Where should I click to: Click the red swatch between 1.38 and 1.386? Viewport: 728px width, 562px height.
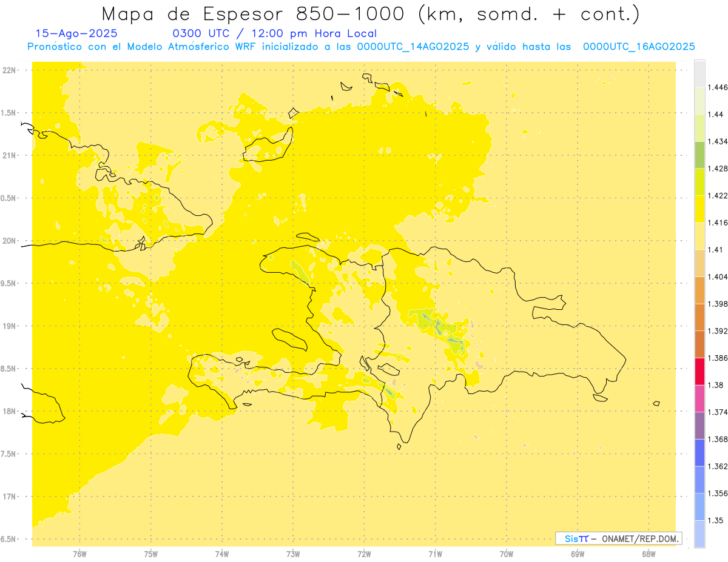click(x=699, y=372)
